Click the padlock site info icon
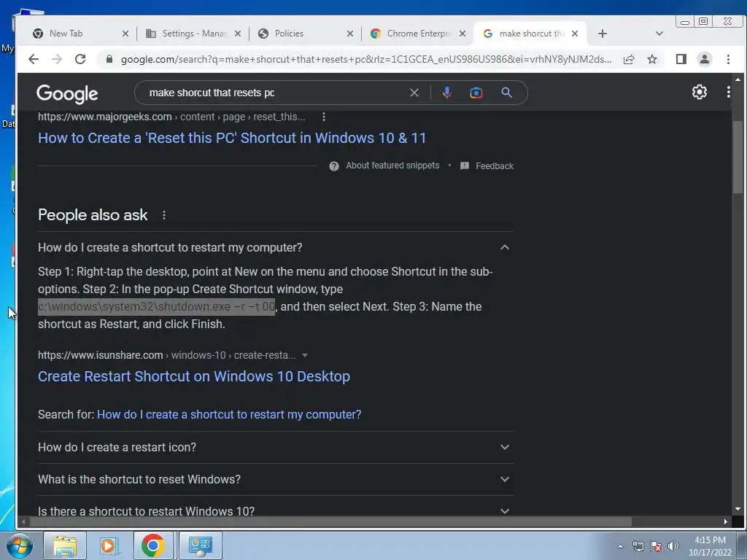The height and width of the screenshot is (560, 747). point(109,59)
